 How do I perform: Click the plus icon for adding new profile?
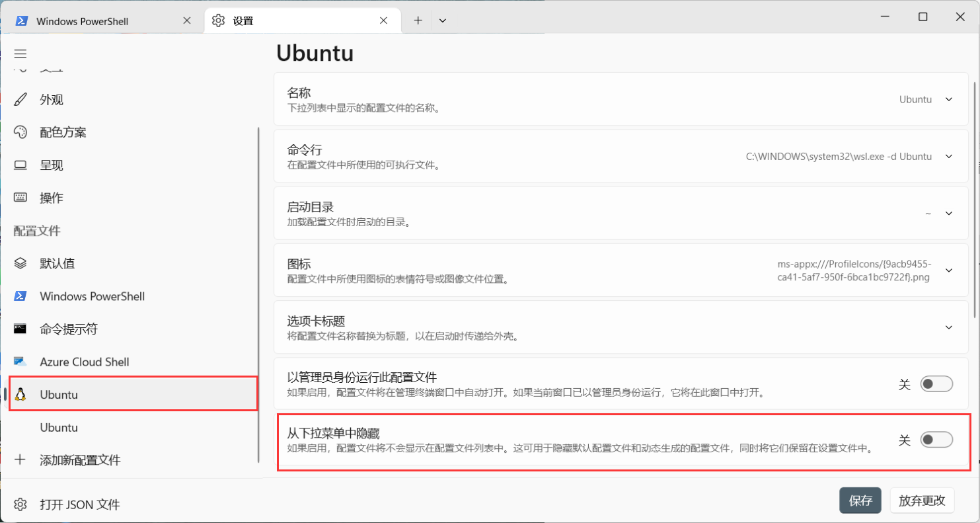tap(20, 460)
